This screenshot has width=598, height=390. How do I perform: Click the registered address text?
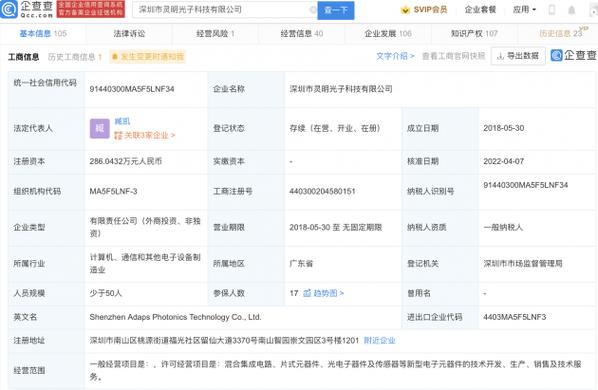[x=224, y=340]
